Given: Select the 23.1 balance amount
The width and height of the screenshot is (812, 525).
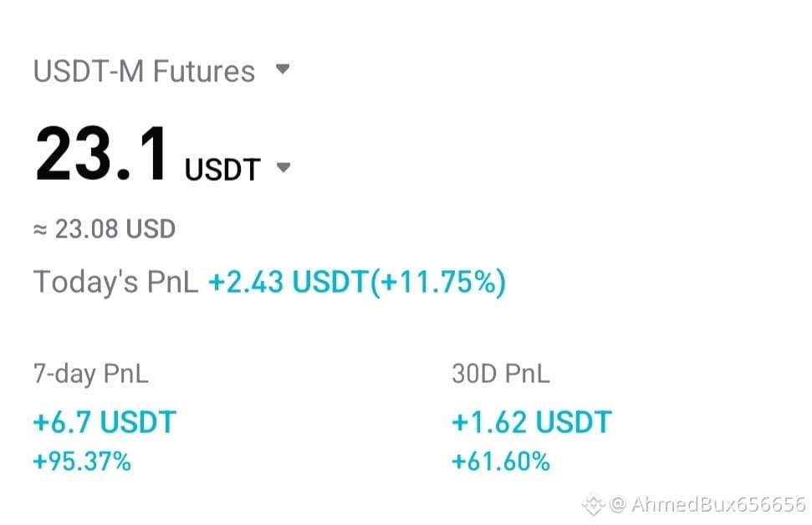Looking at the screenshot, I should coord(101,155).
